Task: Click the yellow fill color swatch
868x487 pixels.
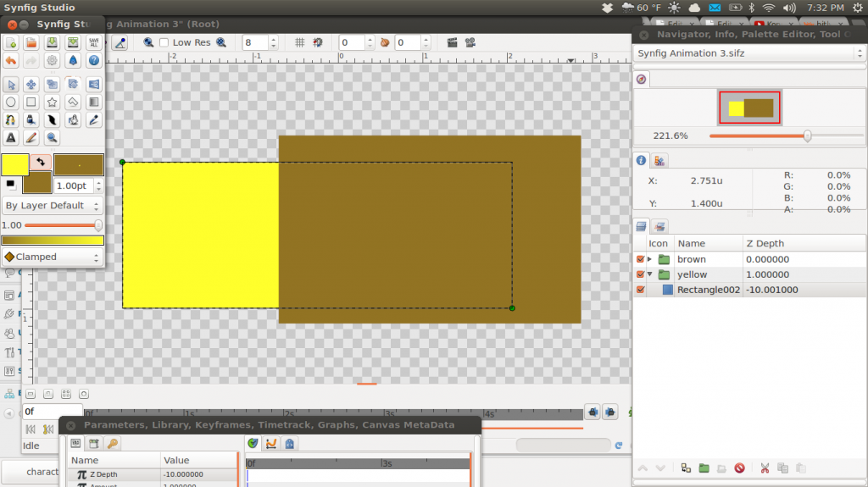Action: 15,165
